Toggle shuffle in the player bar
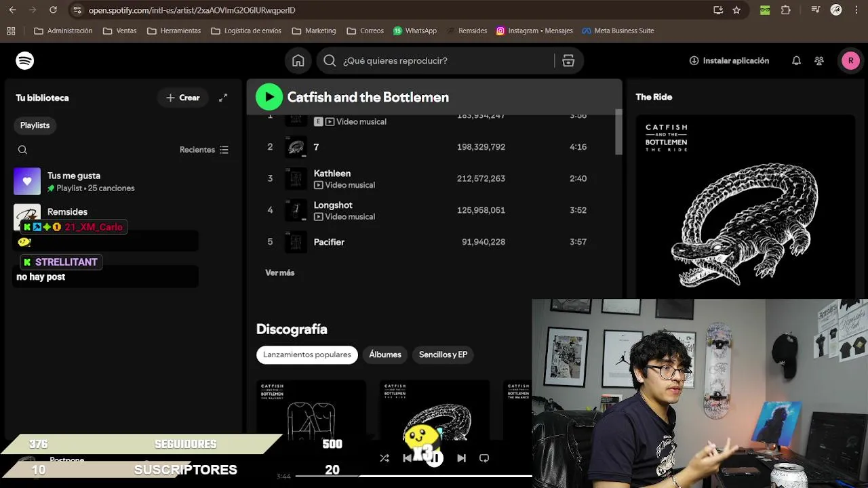Screen dimensions: 868x488 pos(384,458)
